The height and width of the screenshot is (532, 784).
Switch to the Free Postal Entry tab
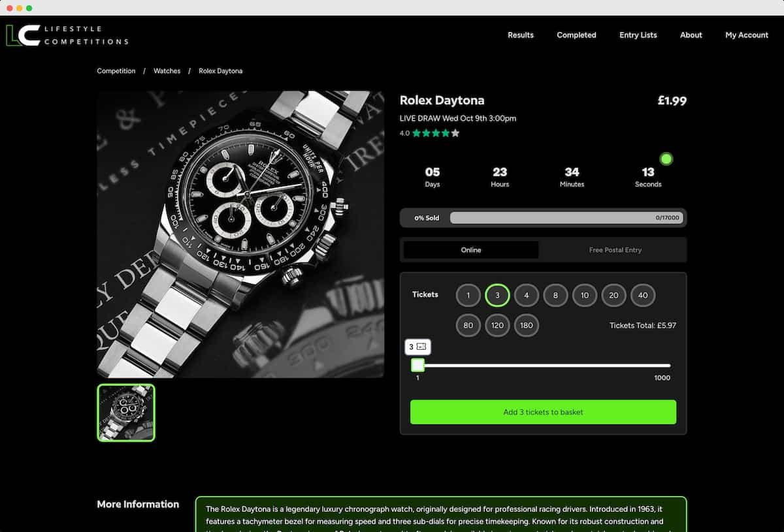[x=613, y=249]
